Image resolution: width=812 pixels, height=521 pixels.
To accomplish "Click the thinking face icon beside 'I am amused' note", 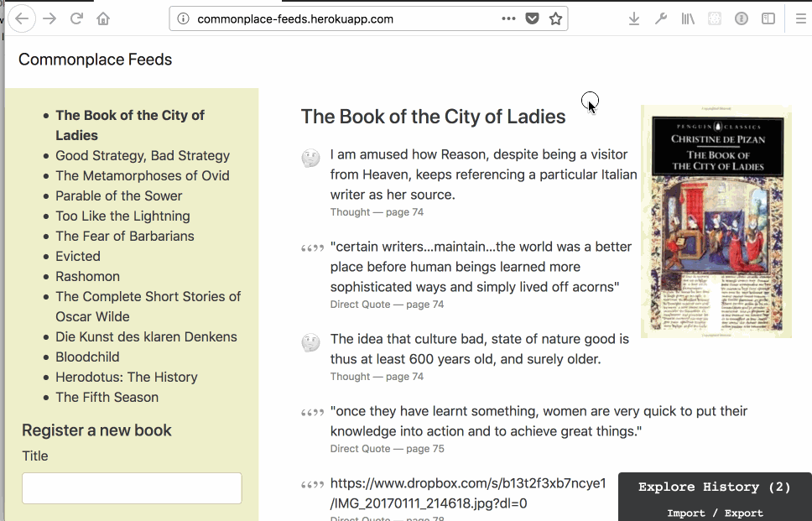I will pyautogui.click(x=310, y=158).
